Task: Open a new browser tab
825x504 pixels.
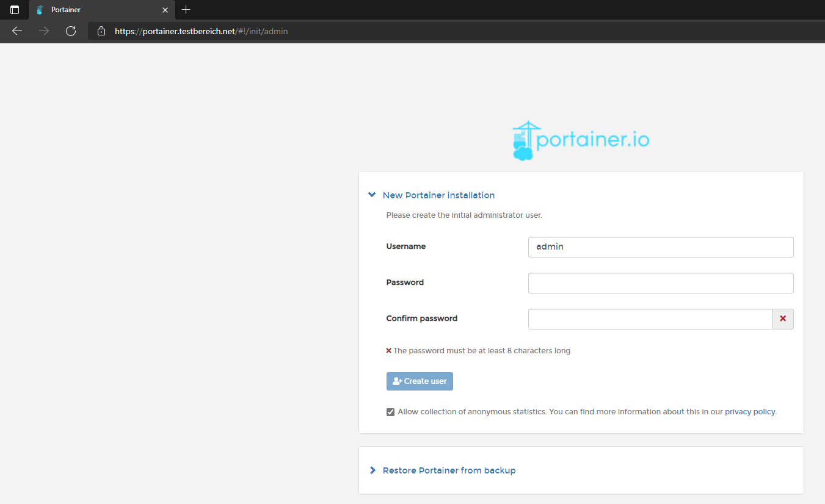Action: click(x=186, y=10)
